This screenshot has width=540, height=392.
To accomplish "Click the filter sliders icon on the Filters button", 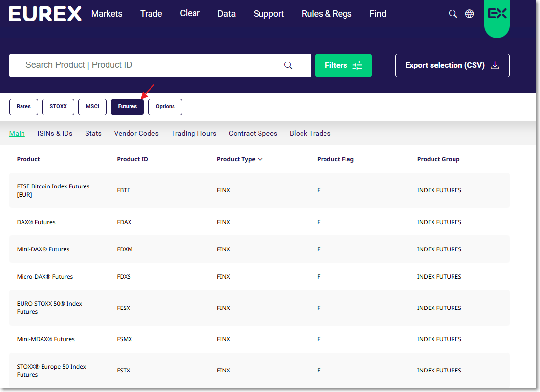I will pyautogui.click(x=357, y=65).
